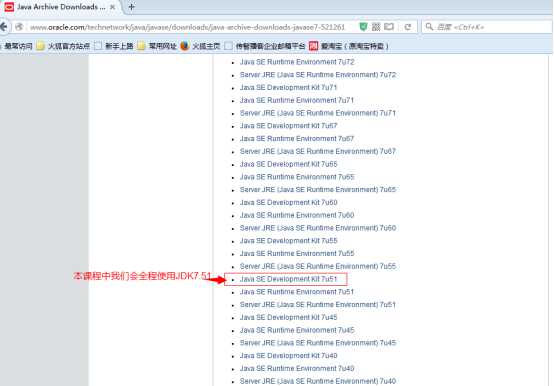Open a new tab with the plus button
The height and width of the screenshot is (386, 554).
pyautogui.click(x=131, y=7)
